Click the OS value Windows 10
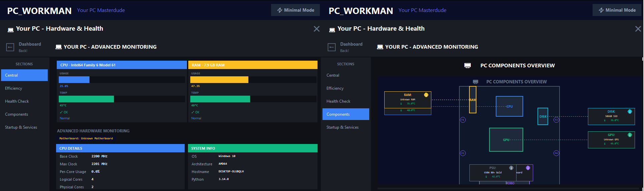Image resolution: width=644 pixels, height=191 pixels. [227, 156]
